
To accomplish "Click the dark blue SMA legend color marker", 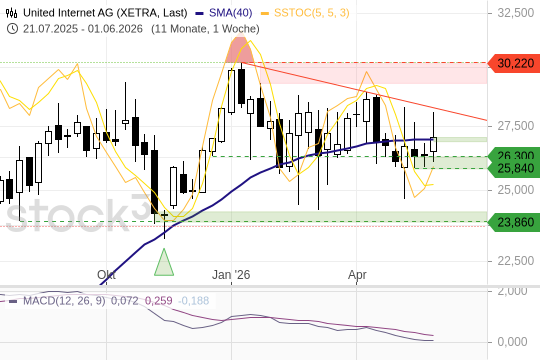I will click(199, 13).
